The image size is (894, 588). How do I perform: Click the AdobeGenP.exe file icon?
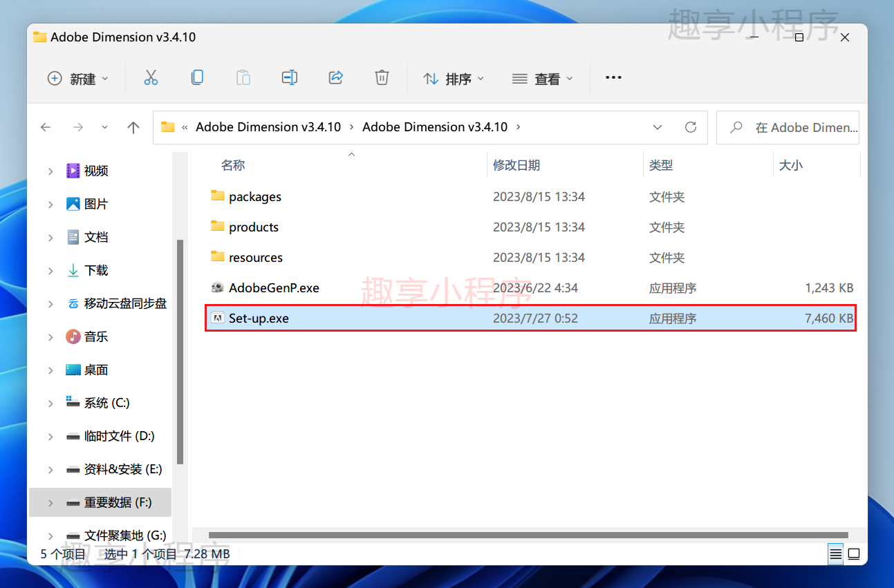click(x=218, y=287)
